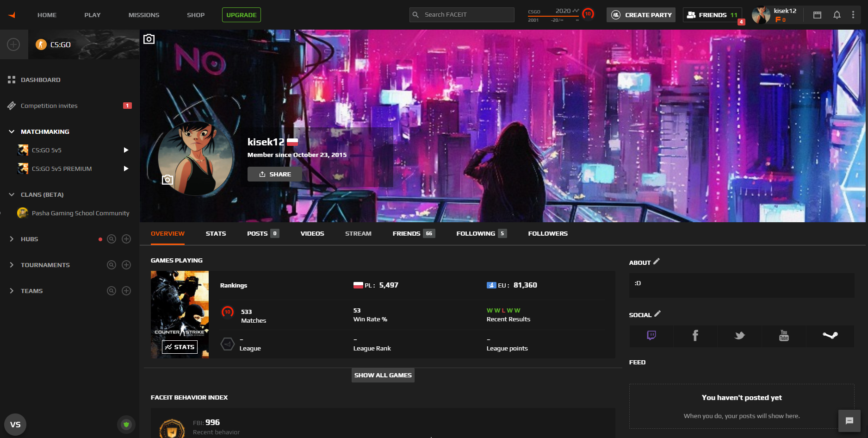
Task: Open the three-dot more options menu
Action: (x=853, y=15)
